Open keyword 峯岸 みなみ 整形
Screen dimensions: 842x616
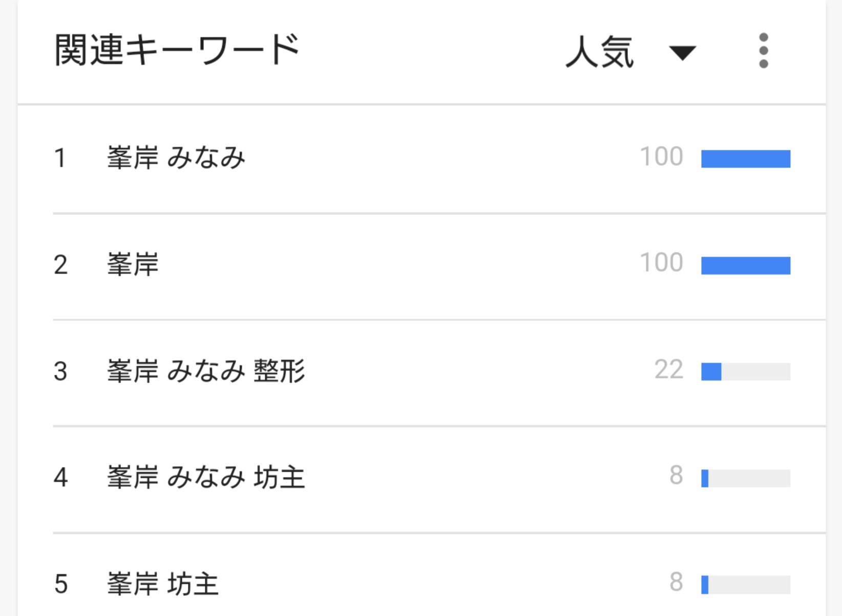pyautogui.click(x=205, y=371)
